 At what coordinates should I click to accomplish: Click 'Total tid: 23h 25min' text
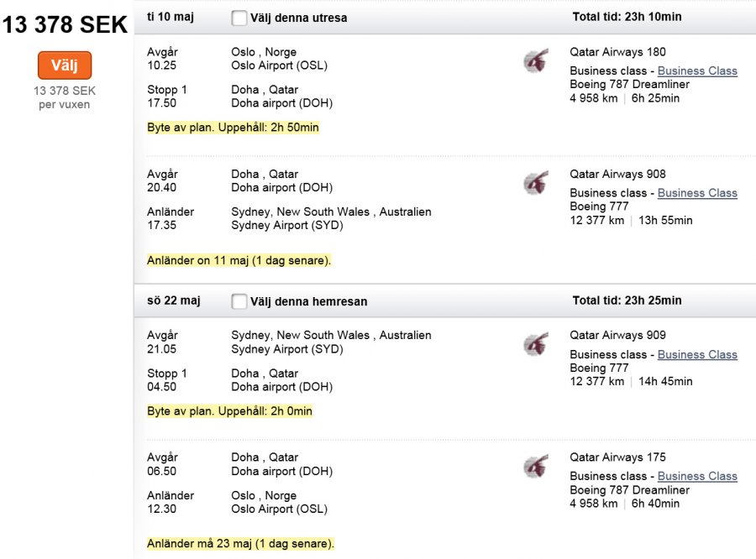coord(627,300)
